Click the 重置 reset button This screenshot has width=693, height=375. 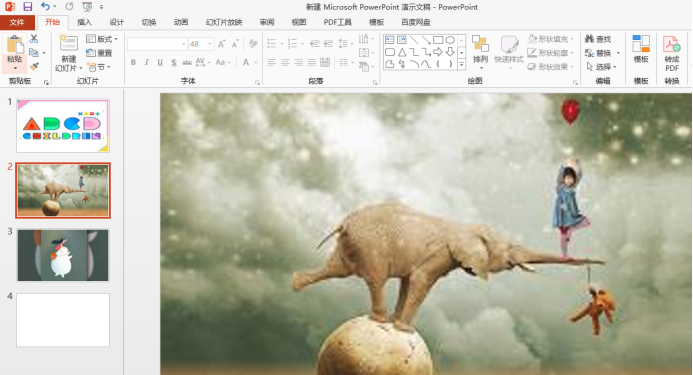[99, 53]
